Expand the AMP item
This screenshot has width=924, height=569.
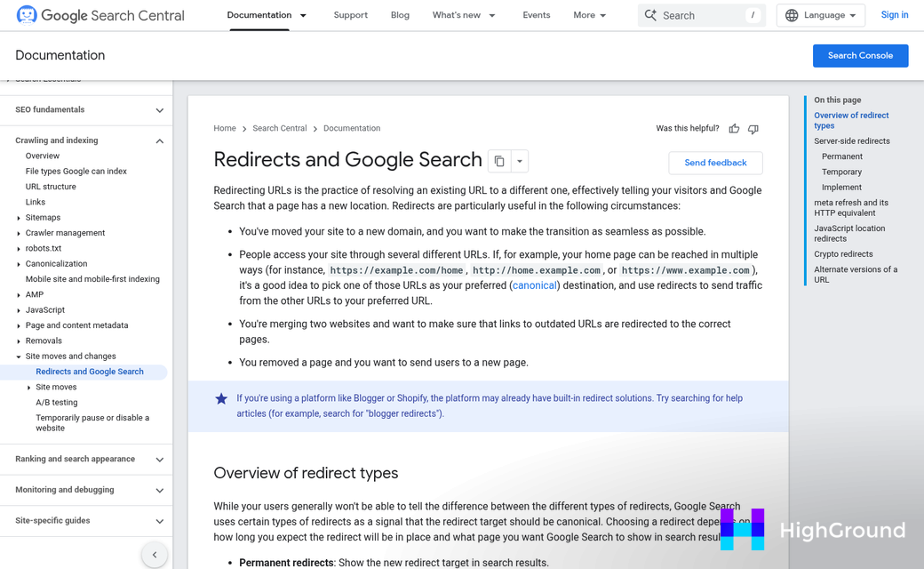[19, 295]
